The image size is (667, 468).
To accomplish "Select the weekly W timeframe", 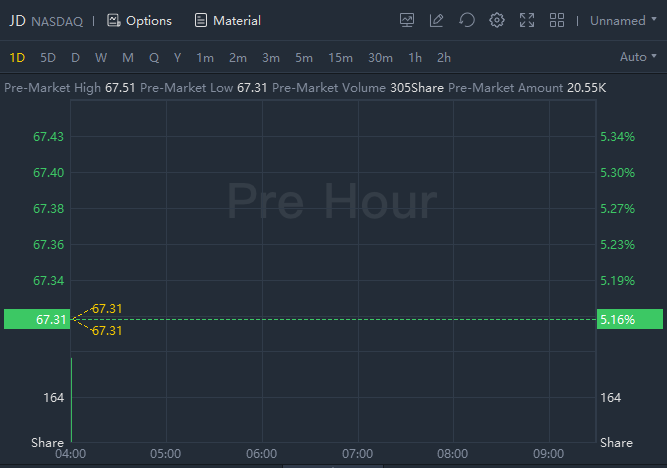I will coord(101,57).
